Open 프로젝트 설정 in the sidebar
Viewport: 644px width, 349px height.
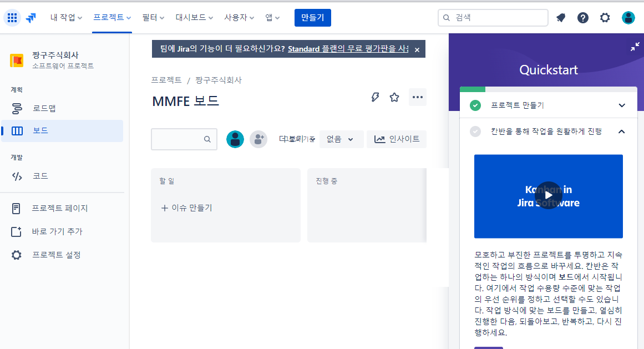tap(50, 254)
